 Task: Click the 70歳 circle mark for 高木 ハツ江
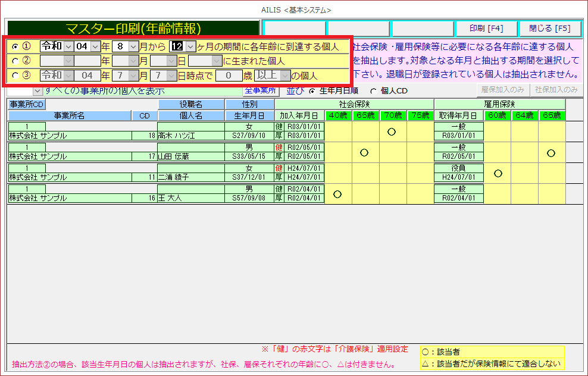392,131
